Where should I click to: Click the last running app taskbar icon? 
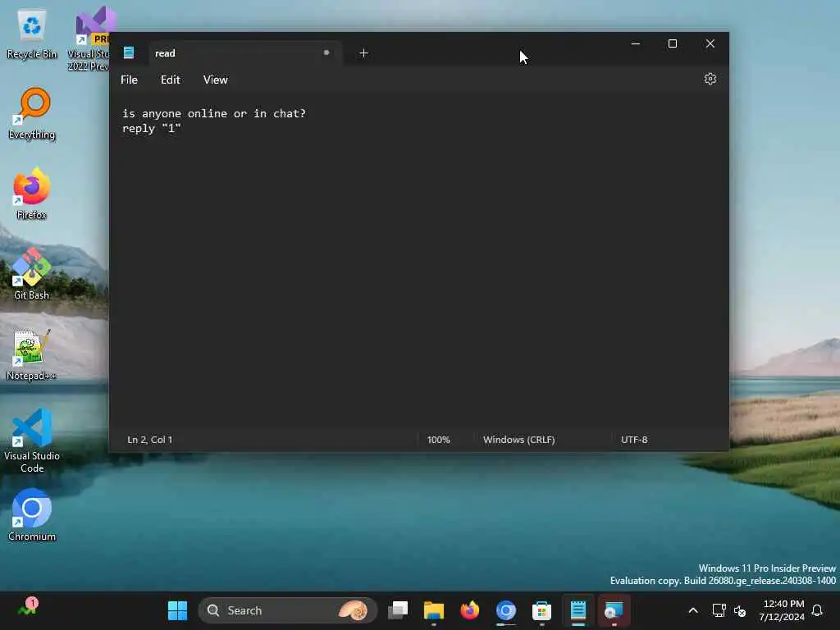tap(614, 610)
